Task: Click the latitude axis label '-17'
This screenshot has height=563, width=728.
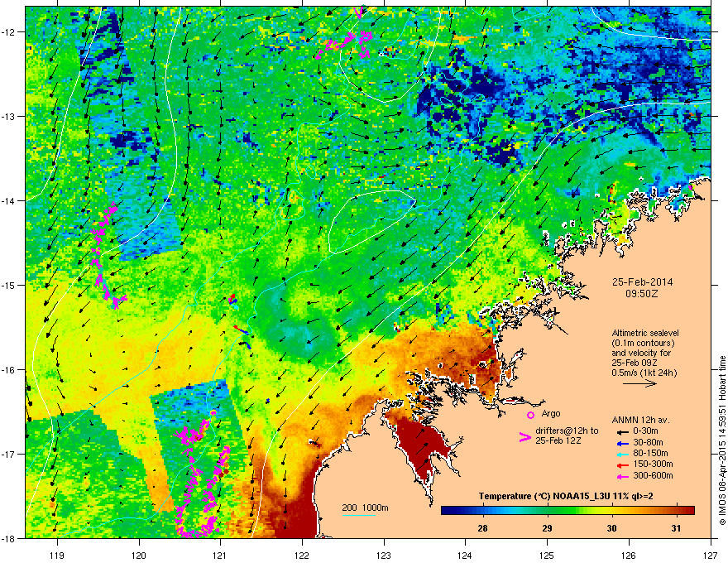Action: [x=8, y=454]
